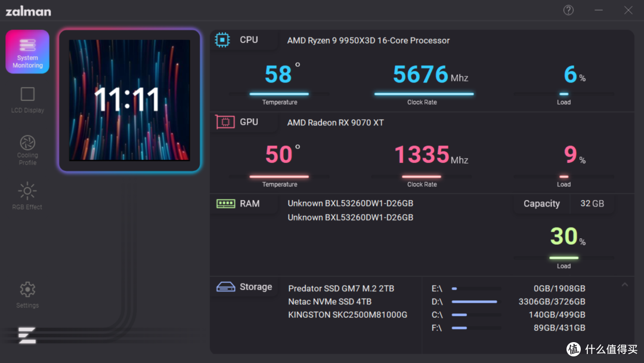Click the GPU clock rate progress bar

coord(422,176)
